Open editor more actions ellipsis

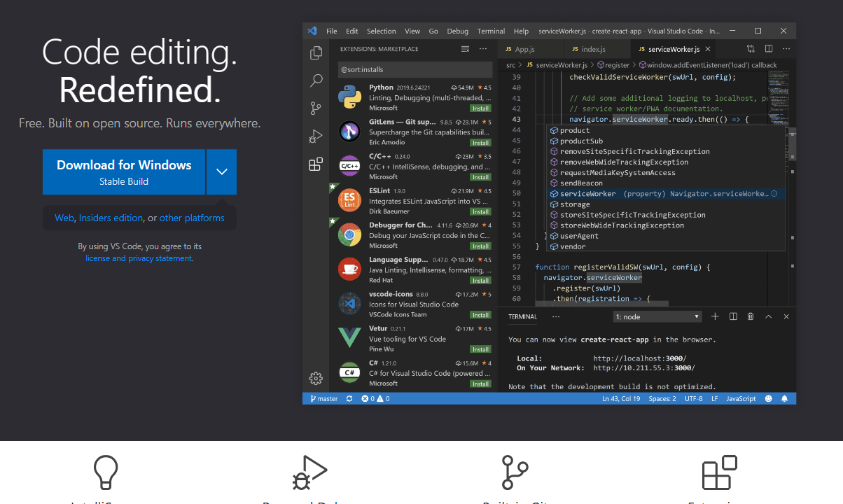click(x=786, y=49)
